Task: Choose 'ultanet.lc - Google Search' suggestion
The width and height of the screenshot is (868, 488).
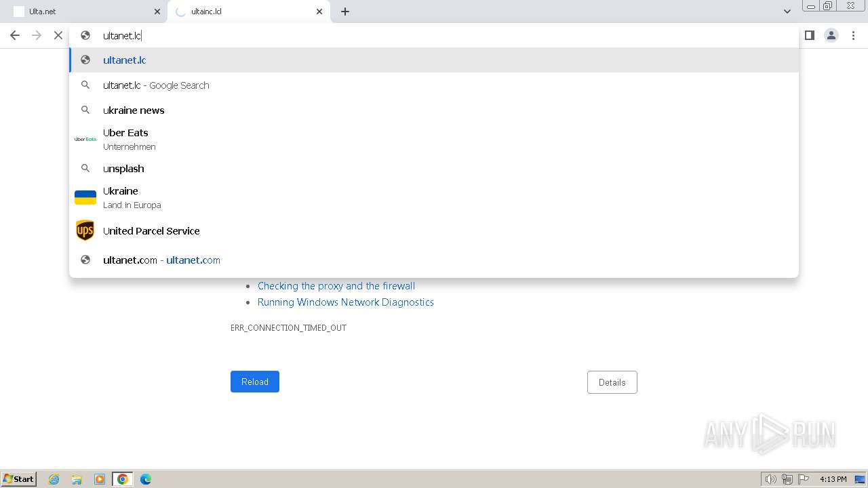Action: tap(434, 85)
